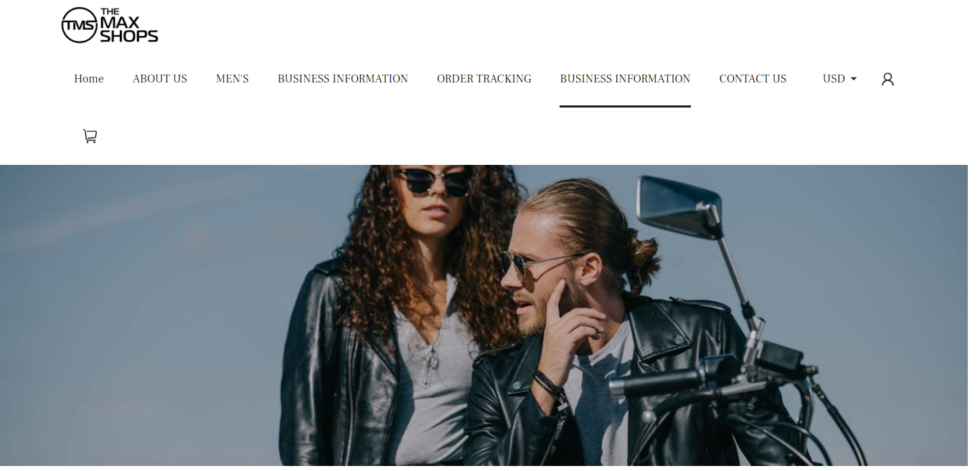Image resolution: width=980 pixels, height=471 pixels.
Task: Open the CONTACT US page
Action: pos(753,79)
